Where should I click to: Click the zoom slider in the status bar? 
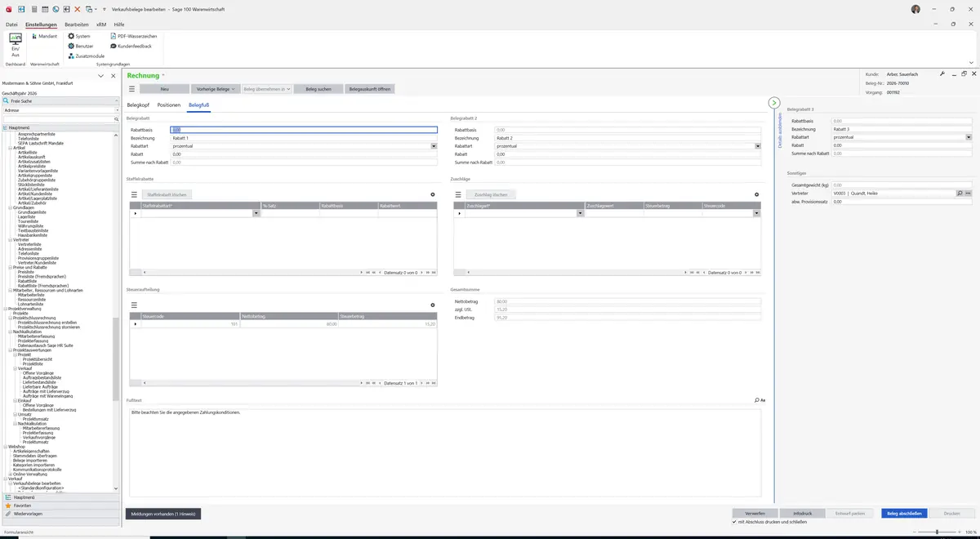936,532
